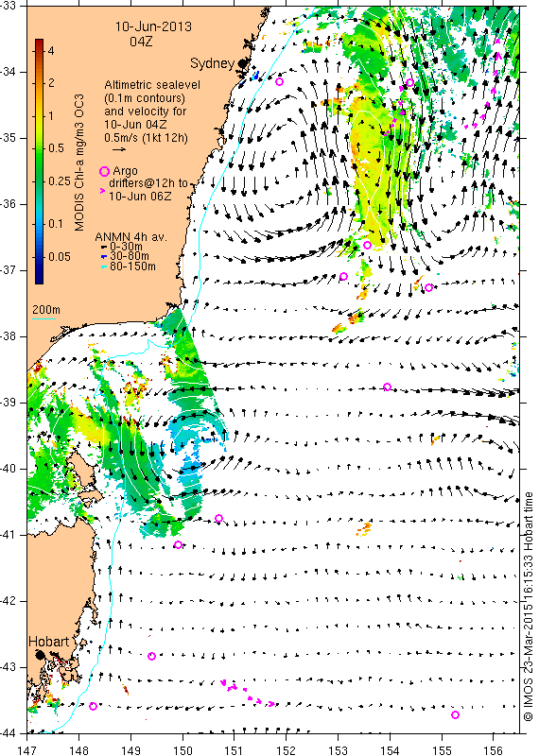Viewport: 539px width, 756px height.
Task: Click the '(0.1m contours)' legend text
Action: pyautogui.click(x=145, y=98)
